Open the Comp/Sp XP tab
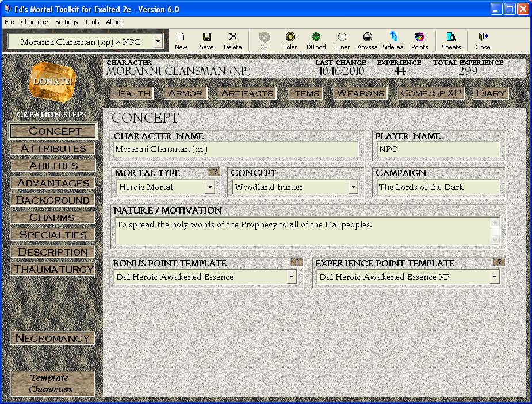This screenshot has width=532, height=404. (x=431, y=93)
